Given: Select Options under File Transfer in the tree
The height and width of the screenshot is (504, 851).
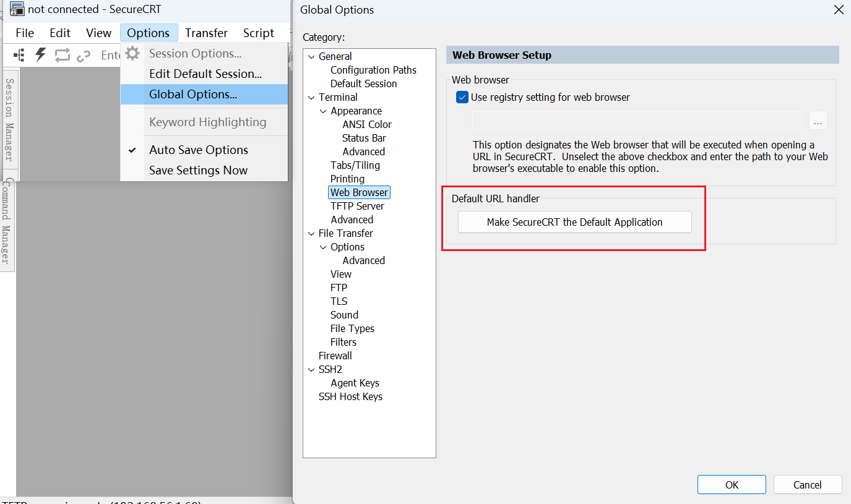Looking at the screenshot, I should [x=347, y=247].
